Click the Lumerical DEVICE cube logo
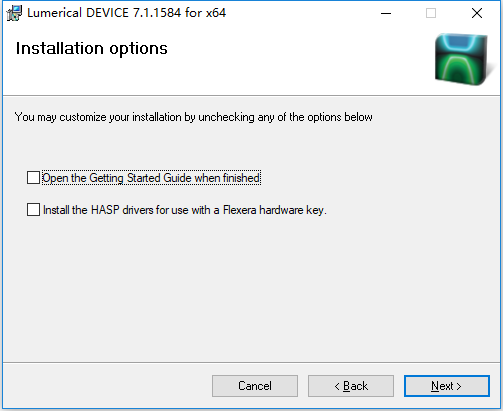 (x=461, y=59)
